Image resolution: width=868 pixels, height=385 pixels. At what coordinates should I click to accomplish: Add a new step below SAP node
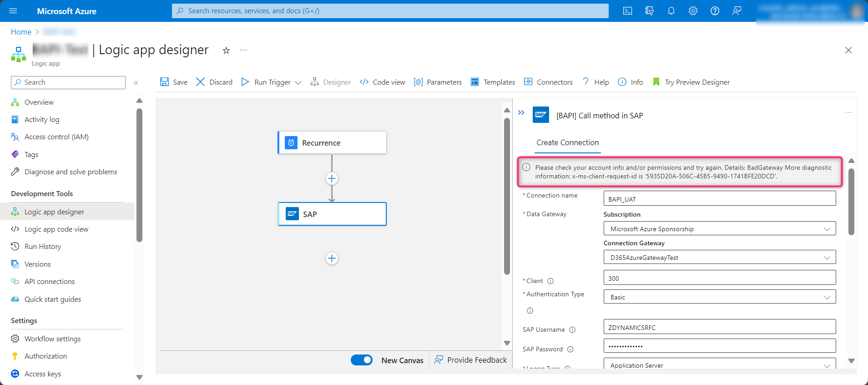point(332,258)
